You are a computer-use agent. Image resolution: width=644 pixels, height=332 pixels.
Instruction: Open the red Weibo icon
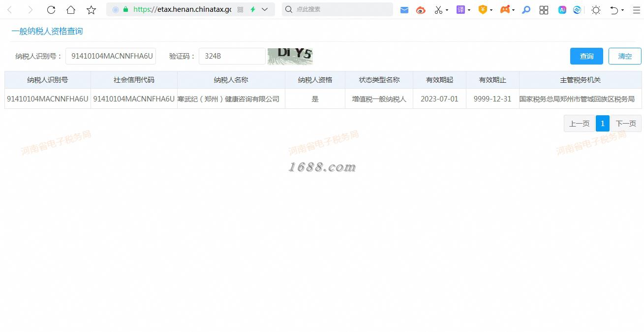[421, 10]
